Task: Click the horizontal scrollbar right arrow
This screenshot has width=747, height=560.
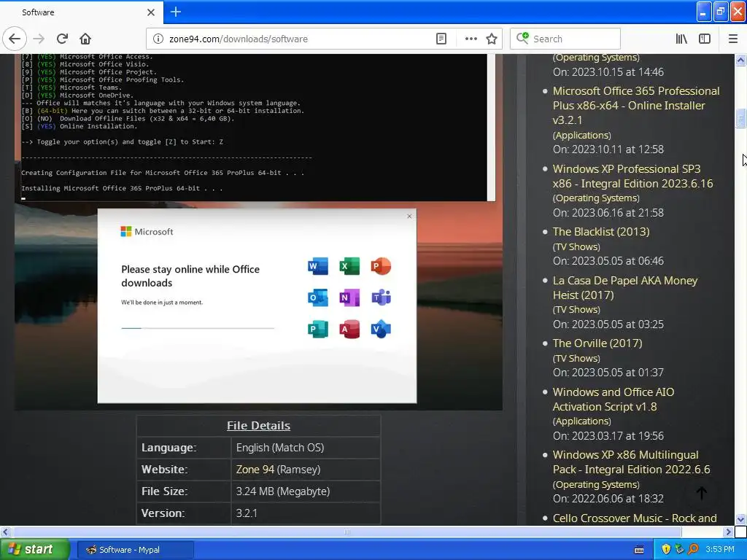Action: coord(728,532)
